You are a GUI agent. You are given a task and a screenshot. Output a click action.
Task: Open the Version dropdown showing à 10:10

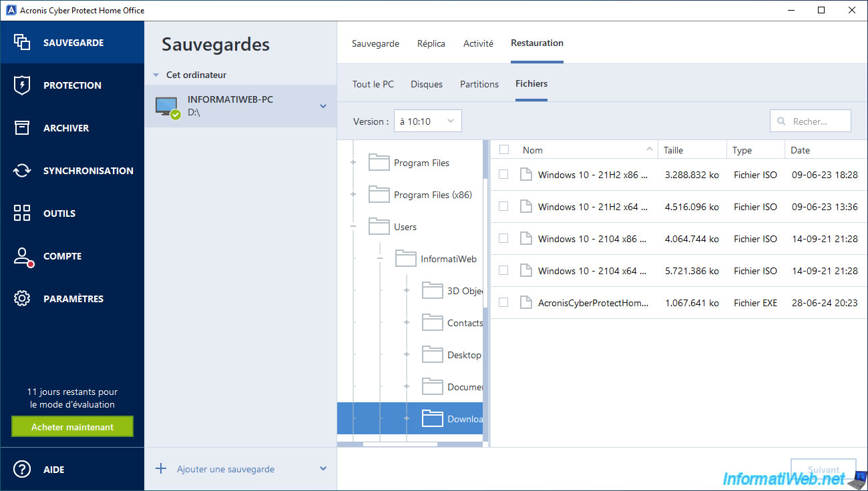[428, 121]
